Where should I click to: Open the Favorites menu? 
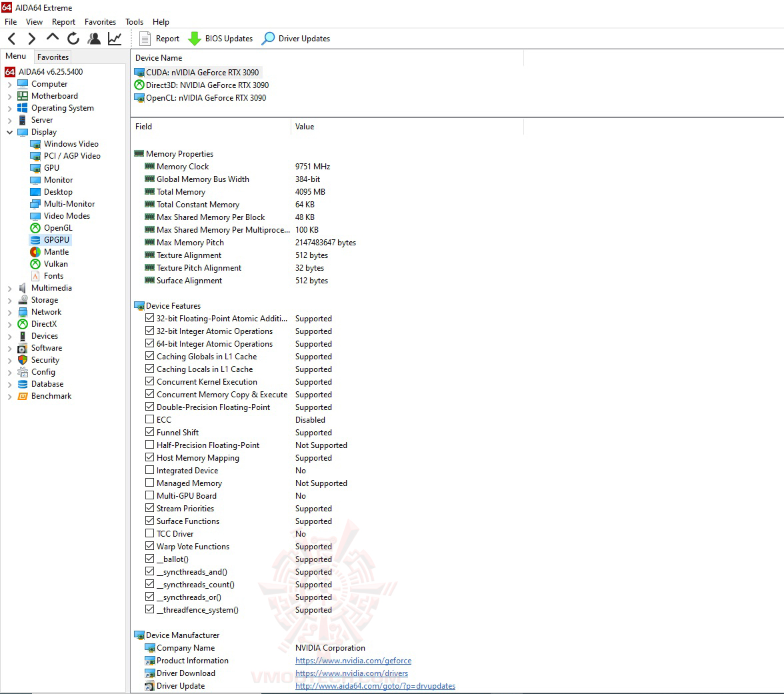[100, 22]
